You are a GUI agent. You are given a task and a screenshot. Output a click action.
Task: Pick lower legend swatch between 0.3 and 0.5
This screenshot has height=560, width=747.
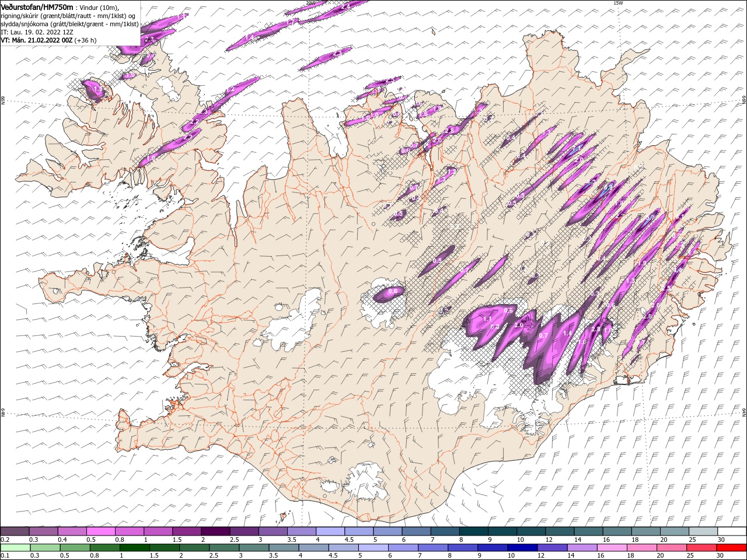pyautogui.click(x=46, y=547)
